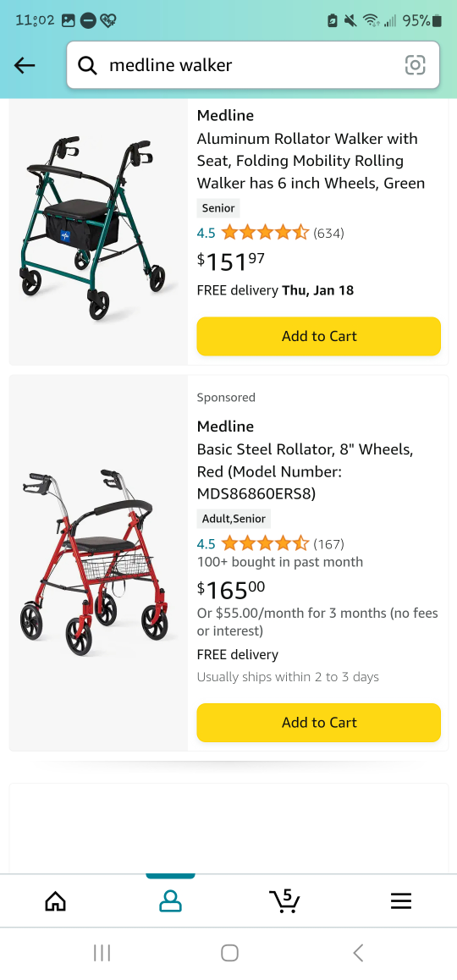Go to the Home tab icon
The image size is (457, 980).
pyautogui.click(x=56, y=900)
